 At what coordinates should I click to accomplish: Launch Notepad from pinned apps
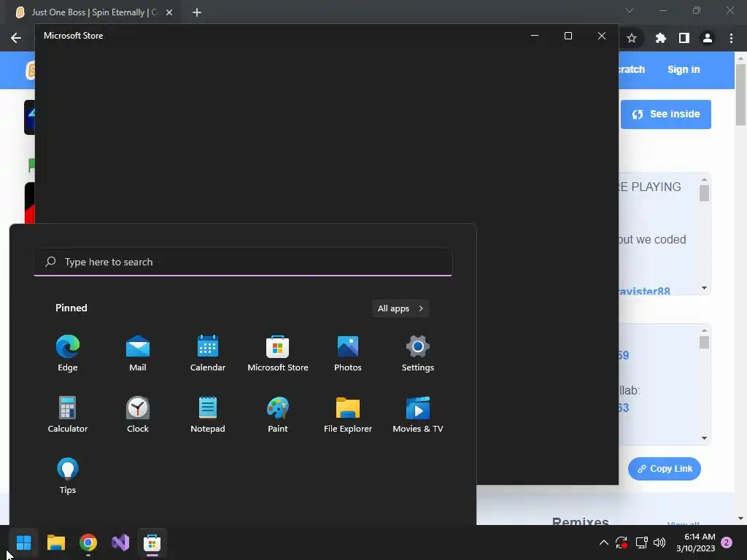(x=208, y=414)
